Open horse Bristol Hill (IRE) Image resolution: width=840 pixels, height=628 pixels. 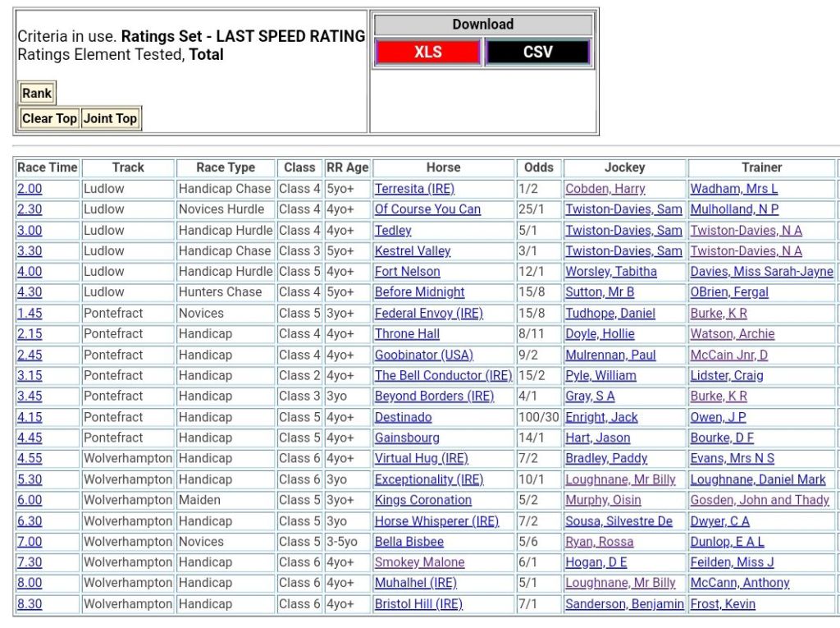pos(418,604)
